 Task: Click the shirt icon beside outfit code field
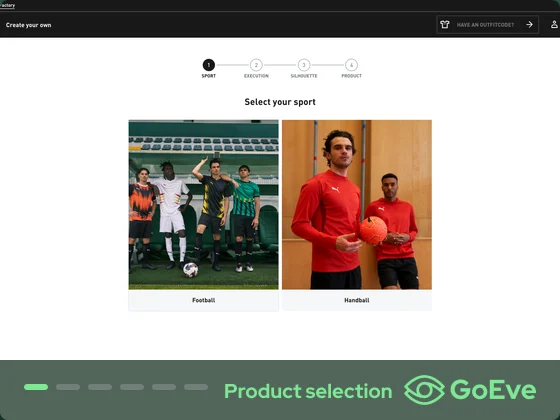(x=445, y=25)
